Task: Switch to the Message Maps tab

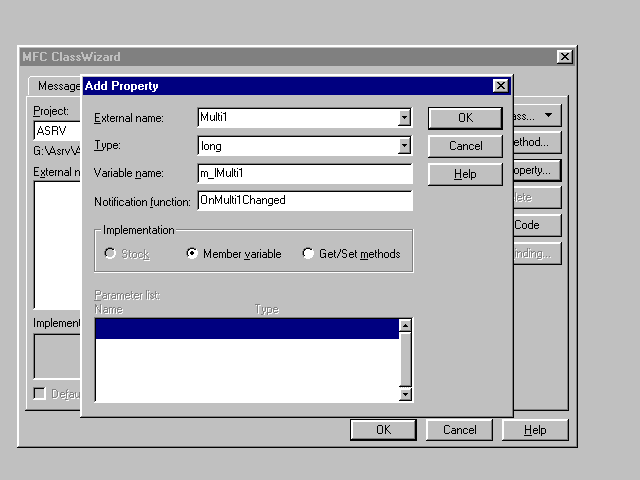Action: point(55,86)
